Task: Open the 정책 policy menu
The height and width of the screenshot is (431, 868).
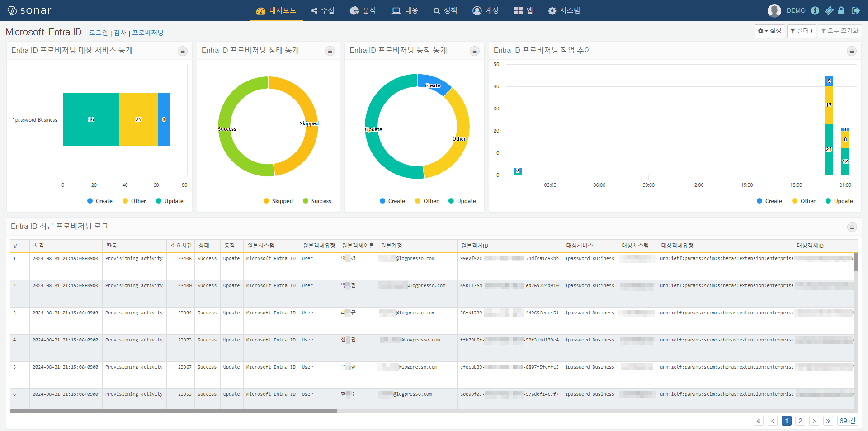Action: click(x=445, y=10)
